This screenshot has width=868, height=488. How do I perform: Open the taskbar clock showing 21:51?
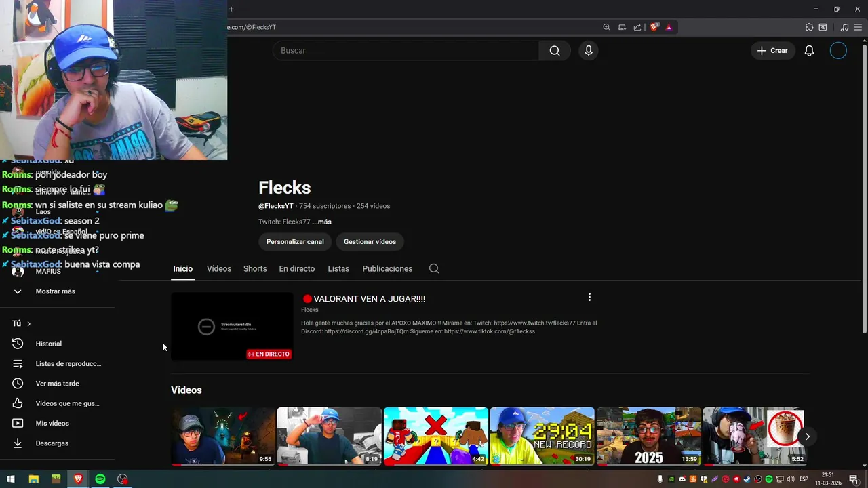click(828, 479)
